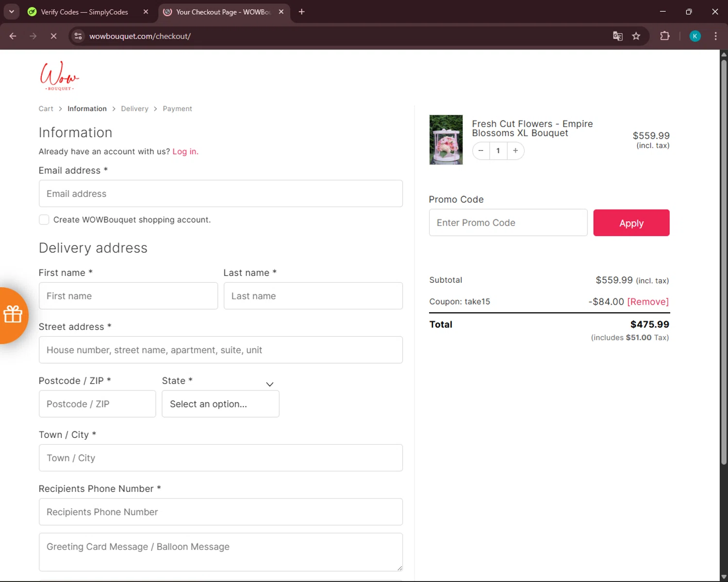The width and height of the screenshot is (728, 582).
Task: Stop loading the page
Action: [53, 36]
